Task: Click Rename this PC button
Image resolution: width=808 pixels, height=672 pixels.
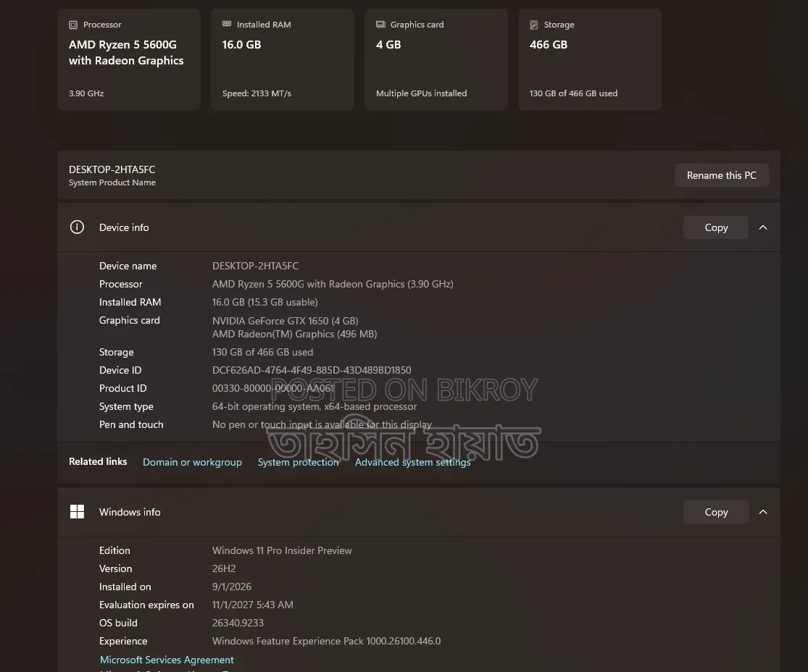Action: pyautogui.click(x=722, y=175)
